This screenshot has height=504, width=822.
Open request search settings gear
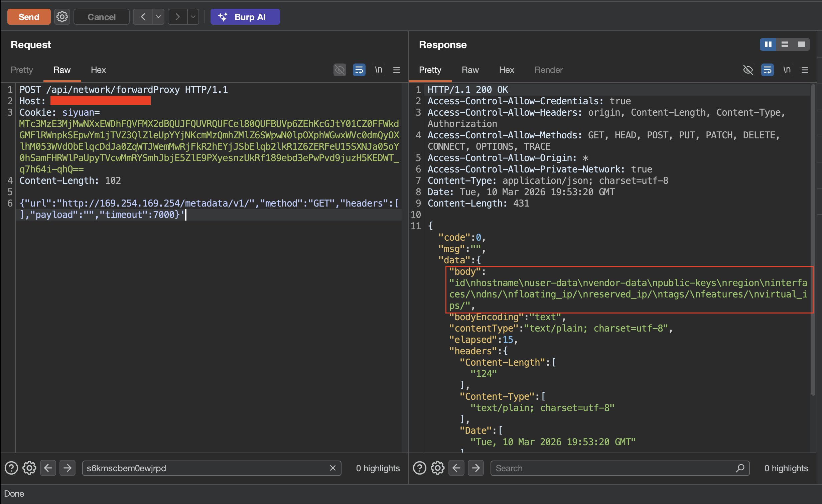[29, 468]
